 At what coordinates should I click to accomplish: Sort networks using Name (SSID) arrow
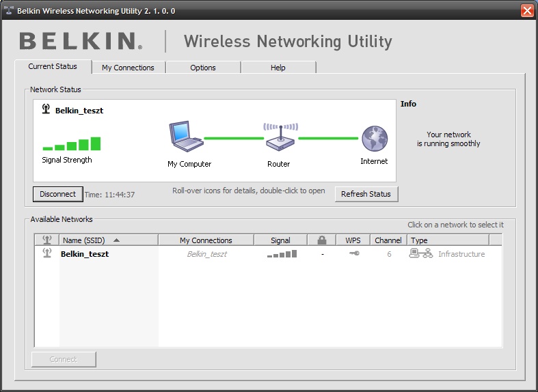116,240
